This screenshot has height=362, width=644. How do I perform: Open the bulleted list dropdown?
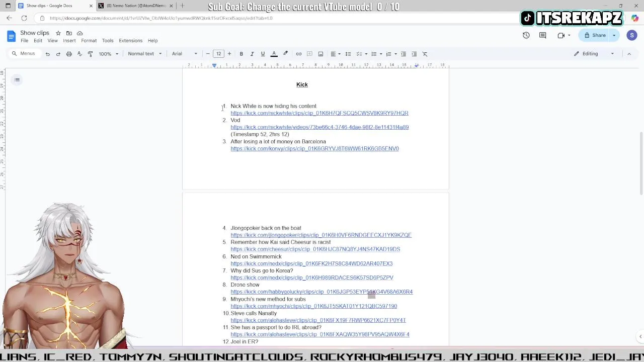(x=376, y=54)
